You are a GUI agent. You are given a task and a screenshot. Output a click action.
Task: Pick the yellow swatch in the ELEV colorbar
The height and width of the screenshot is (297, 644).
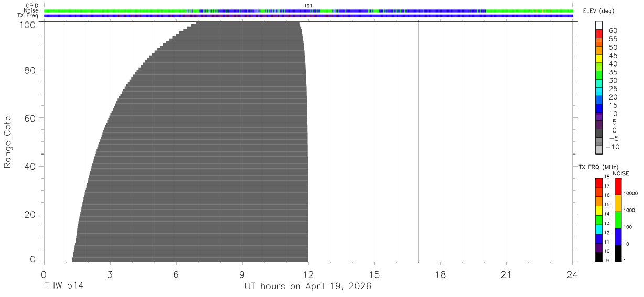[x=599, y=58]
